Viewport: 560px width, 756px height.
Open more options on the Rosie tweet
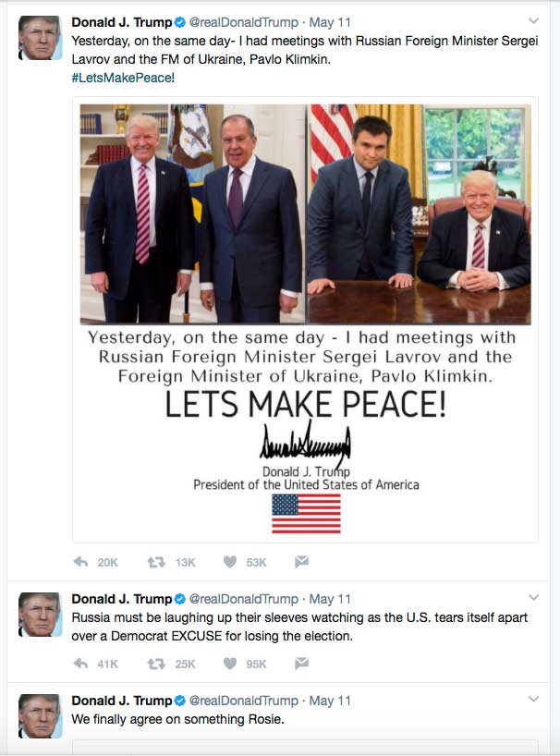point(533,699)
